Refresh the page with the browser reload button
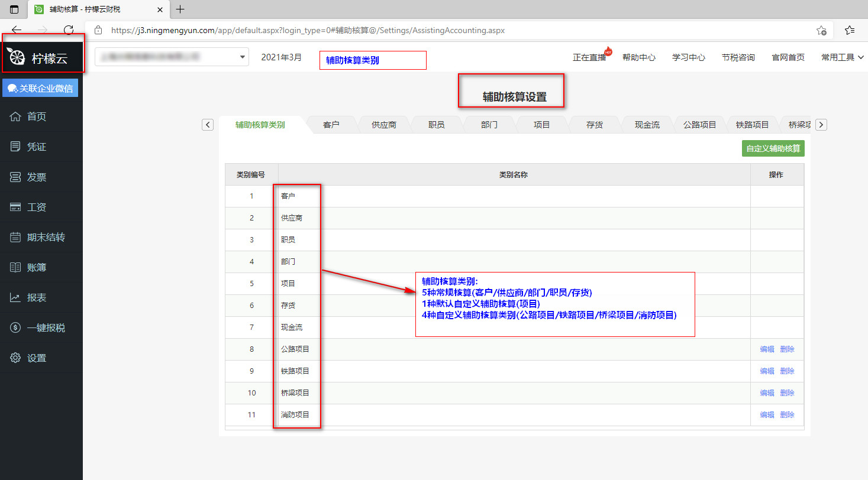The width and height of the screenshot is (868, 480). 69,30
